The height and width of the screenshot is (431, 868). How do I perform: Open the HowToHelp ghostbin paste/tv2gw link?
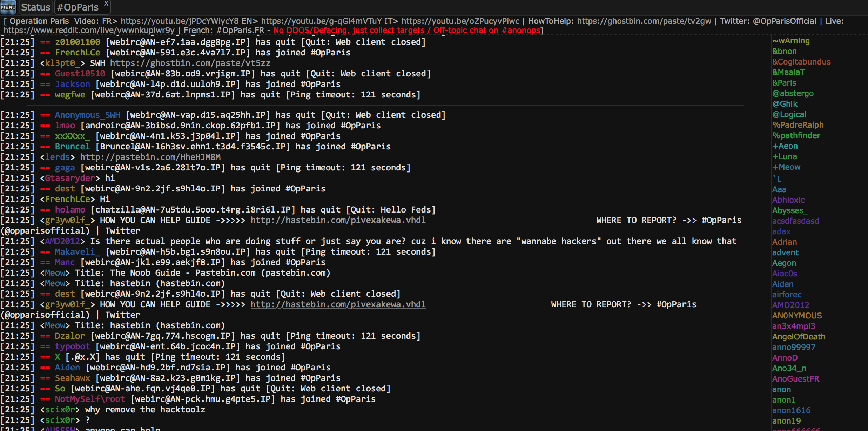click(644, 21)
